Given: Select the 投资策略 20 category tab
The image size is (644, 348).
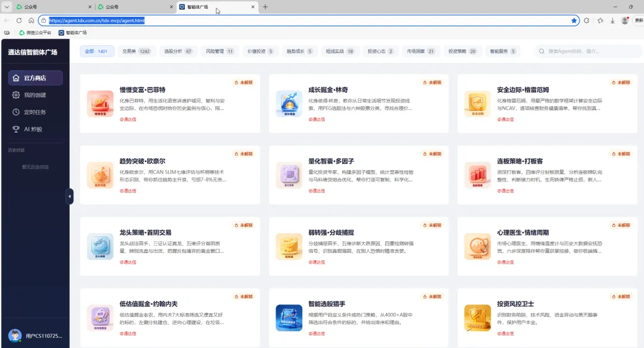Looking at the screenshot, I should [462, 51].
